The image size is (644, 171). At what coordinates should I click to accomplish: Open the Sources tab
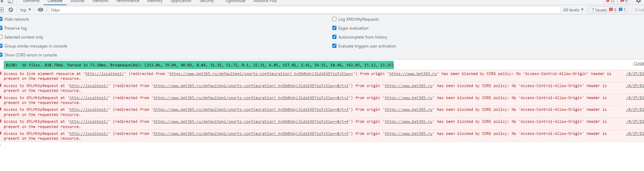(x=77, y=1)
